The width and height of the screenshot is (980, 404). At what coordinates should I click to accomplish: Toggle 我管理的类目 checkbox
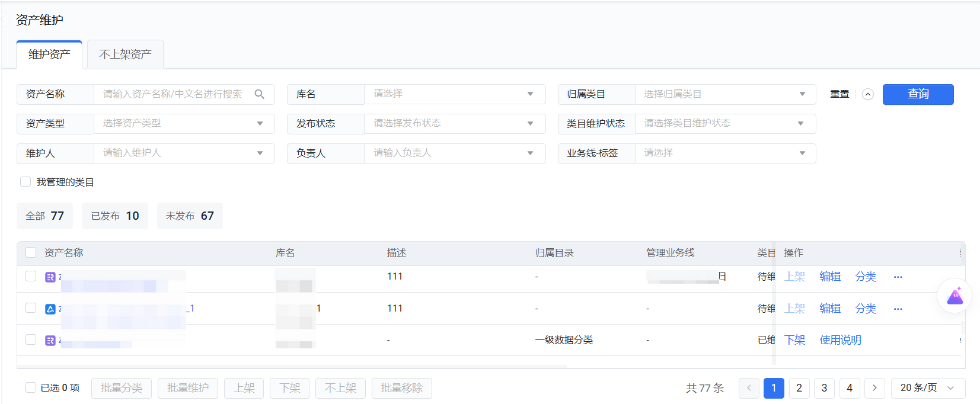click(x=25, y=182)
